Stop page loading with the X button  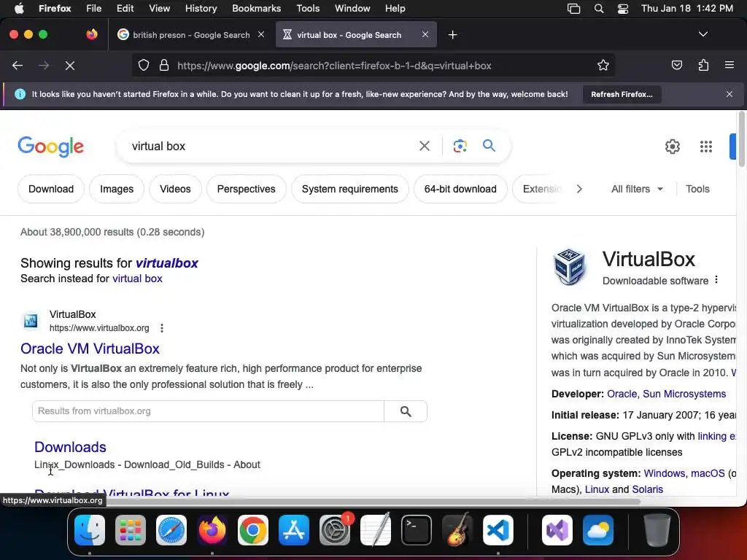(x=70, y=66)
